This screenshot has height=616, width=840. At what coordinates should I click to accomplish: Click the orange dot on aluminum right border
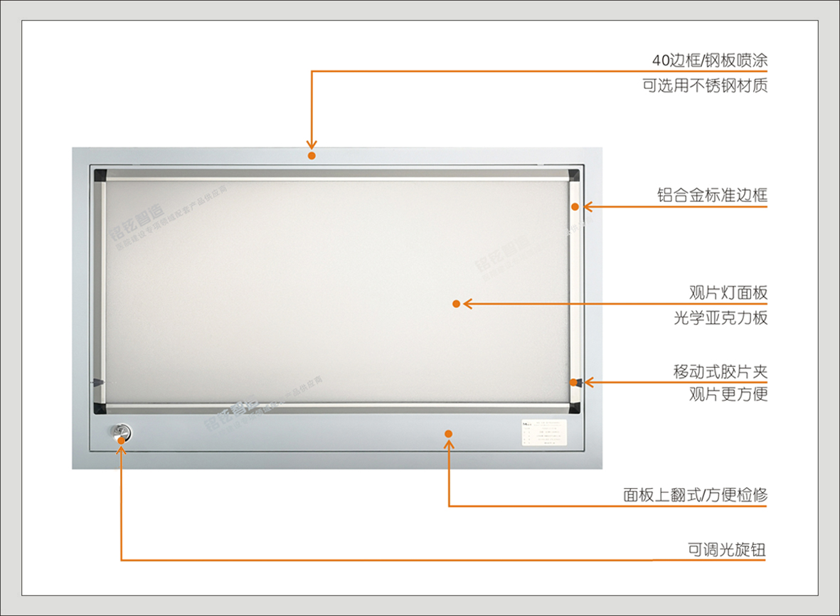click(x=575, y=207)
